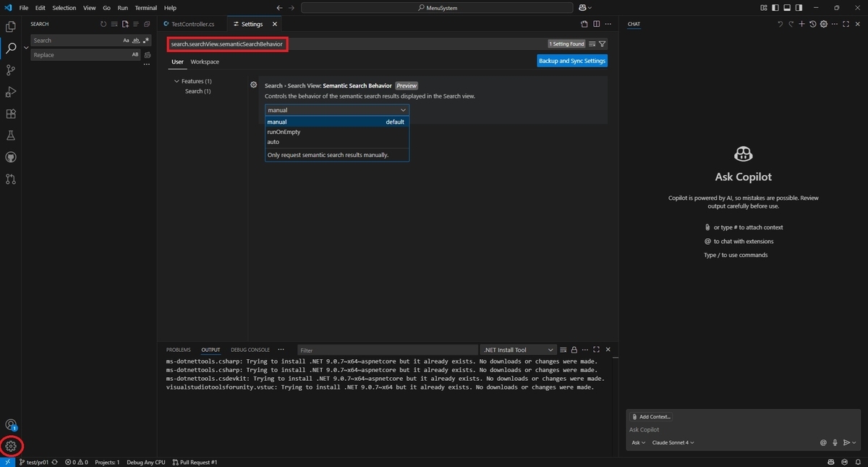Toggle secondary side bar layout icon
This screenshot has width=868, height=467.
(x=800, y=7)
